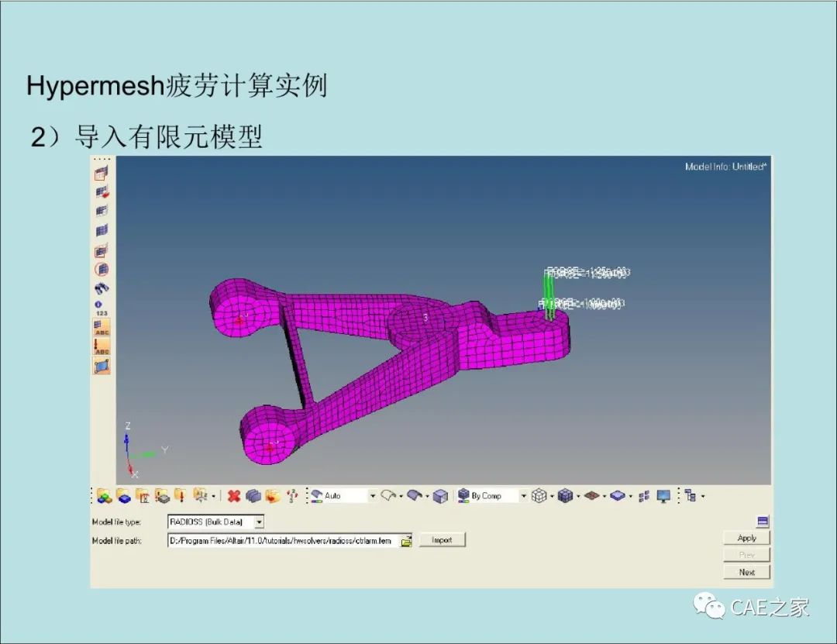Click the blue panel icon above Apply
This screenshot has height=644, width=837.
pyautogui.click(x=763, y=522)
